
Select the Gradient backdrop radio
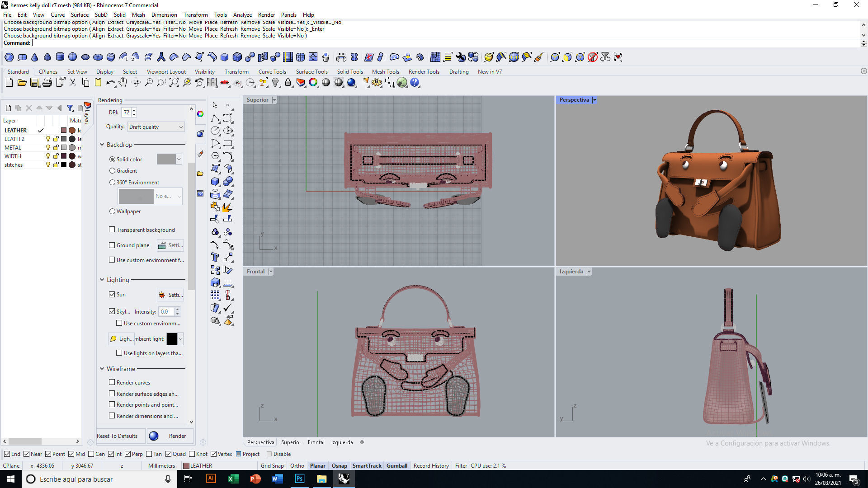point(112,171)
